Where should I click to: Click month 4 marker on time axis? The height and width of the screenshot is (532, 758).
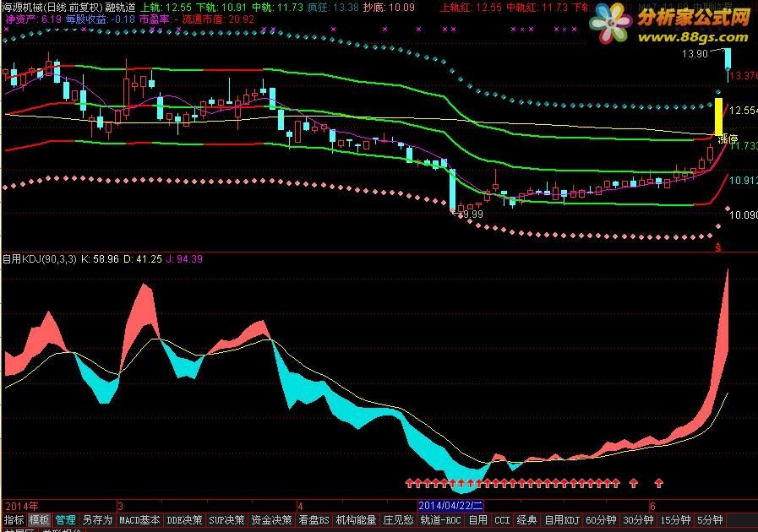pyautogui.click(x=300, y=506)
